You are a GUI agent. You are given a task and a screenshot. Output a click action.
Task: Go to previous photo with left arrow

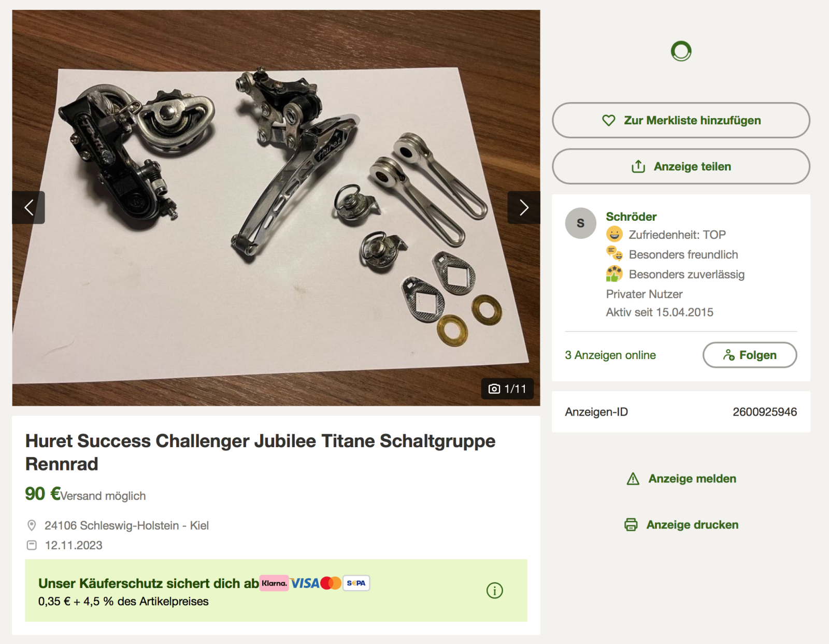click(x=28, y=207)
